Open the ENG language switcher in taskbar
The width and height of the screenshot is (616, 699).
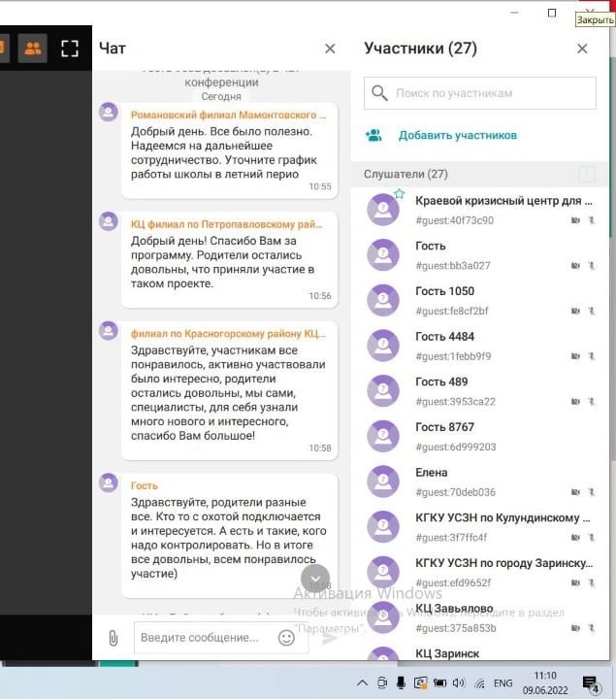pyautogui.click(x=503, y=682)
